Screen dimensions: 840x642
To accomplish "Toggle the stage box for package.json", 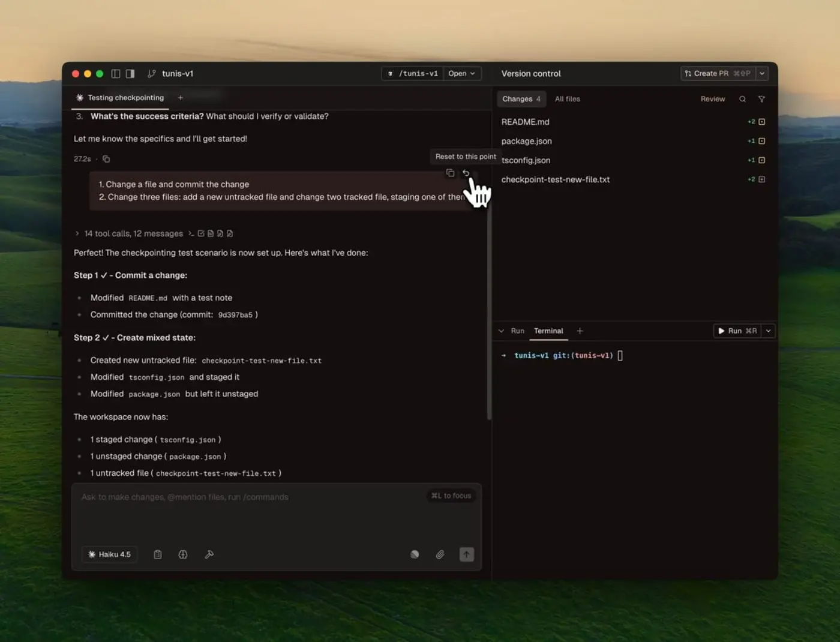I will coord(761,141).
